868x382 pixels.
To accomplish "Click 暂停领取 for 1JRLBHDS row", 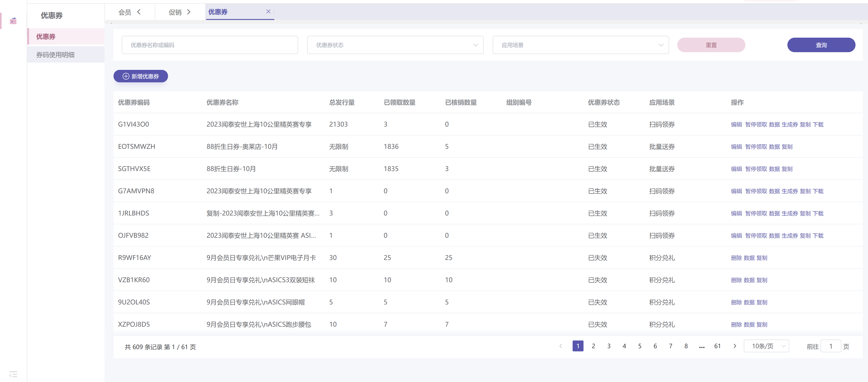I will [756, 213].
